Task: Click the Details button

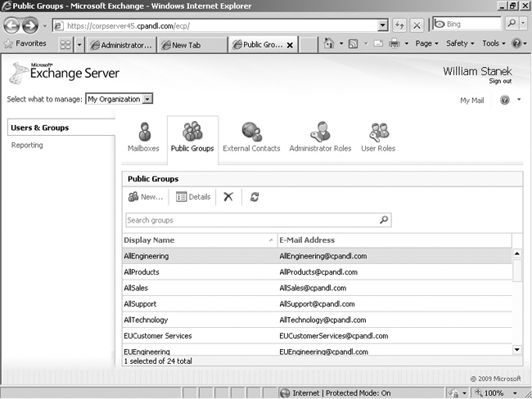Action: [193, 197]
